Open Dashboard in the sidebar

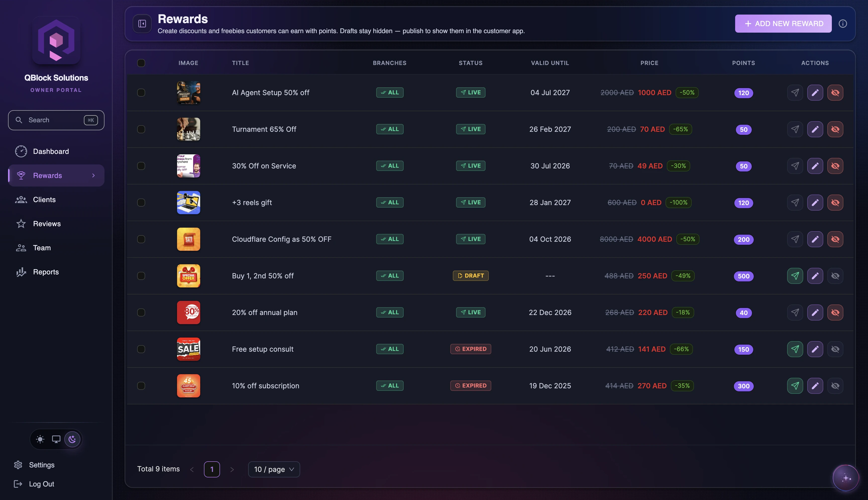click(x=56, y=151)
